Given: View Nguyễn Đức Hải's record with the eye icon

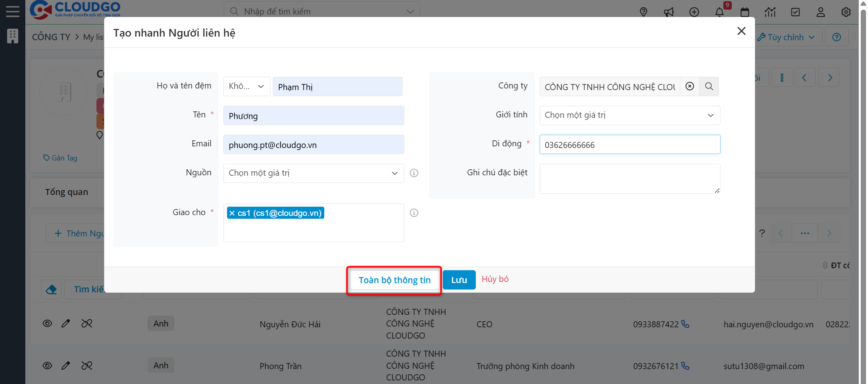Looking at the screenshot, I should click(47, 323).
